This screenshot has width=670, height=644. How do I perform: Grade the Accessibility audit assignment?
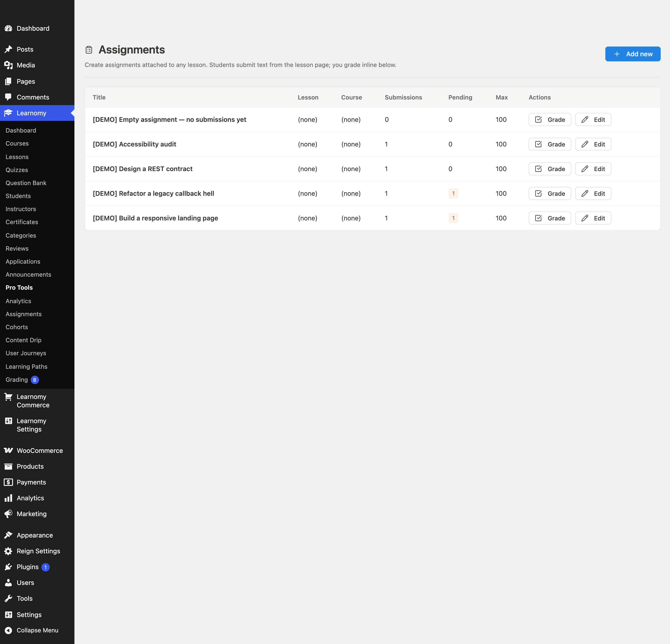click(x=550, y=144)
